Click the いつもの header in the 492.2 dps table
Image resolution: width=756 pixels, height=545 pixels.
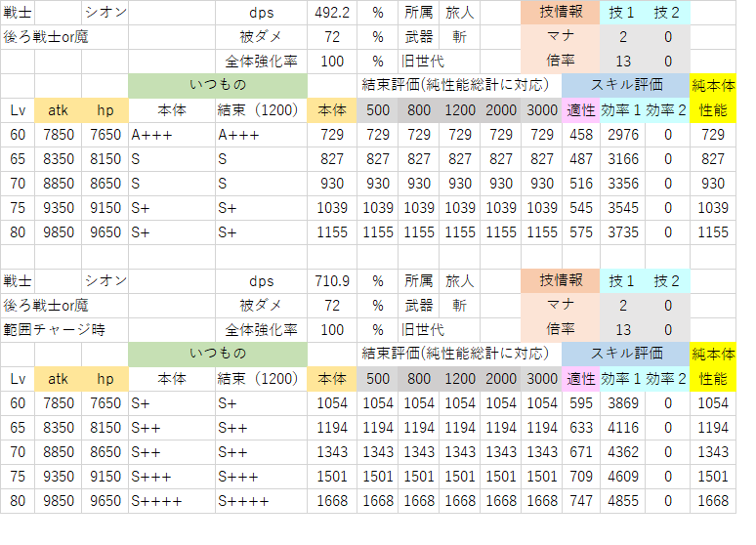click(x=218, y=86)
